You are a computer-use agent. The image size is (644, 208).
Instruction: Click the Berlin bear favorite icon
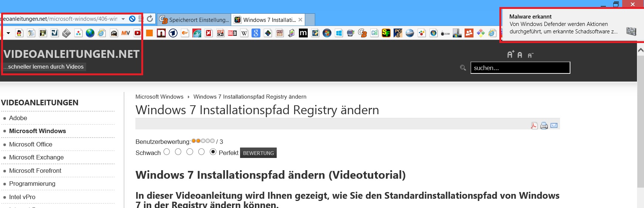point(19,33)
